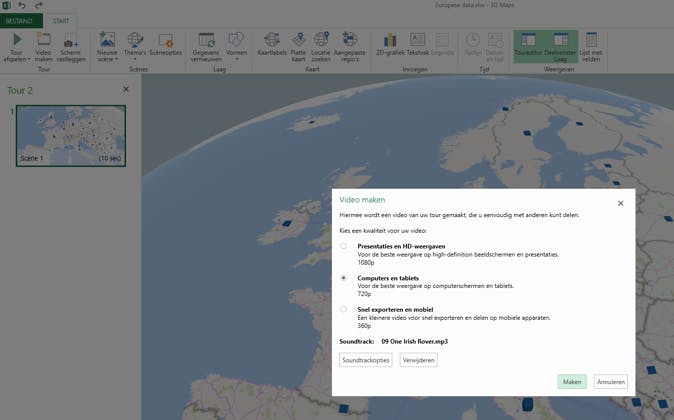Open the BESTAND tab
Image resolution: width=674 pixels, height=420 pixels.
(x=19, y=21)
